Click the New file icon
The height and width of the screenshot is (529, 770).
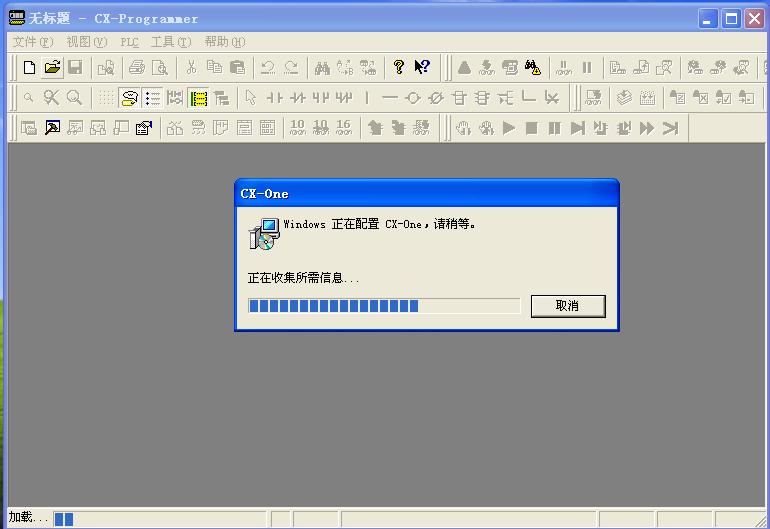pyautogui.click(x=29, y=68)
